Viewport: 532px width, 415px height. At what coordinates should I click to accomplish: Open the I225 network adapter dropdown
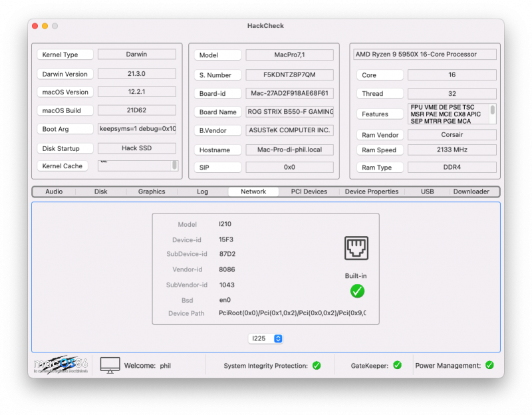tap(265, 339)
